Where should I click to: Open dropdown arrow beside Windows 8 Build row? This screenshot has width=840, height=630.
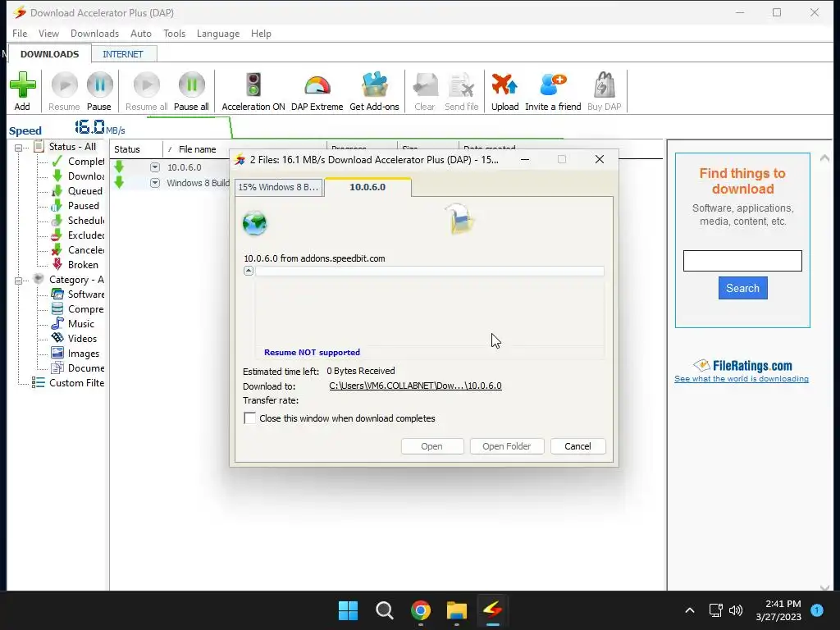pos(155,183)
